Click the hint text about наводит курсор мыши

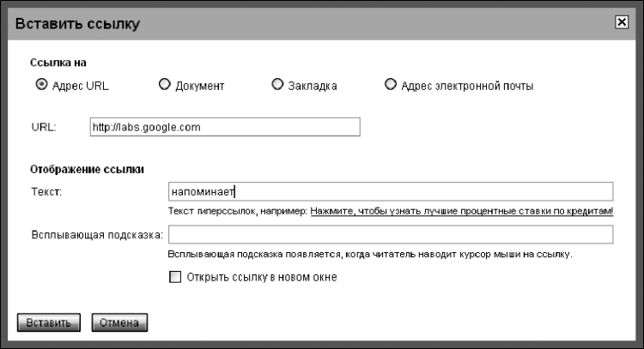click(x=370, y=255)
